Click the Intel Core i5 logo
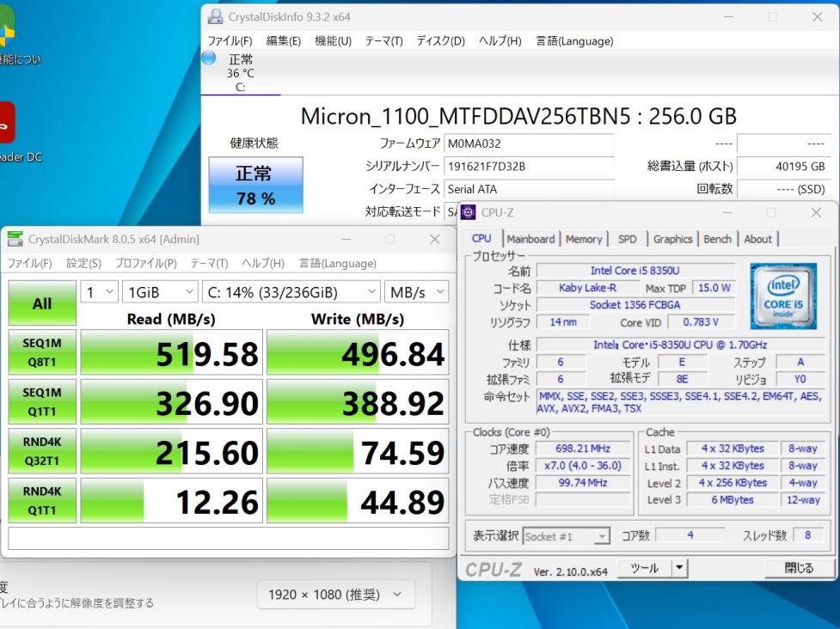 783,296
